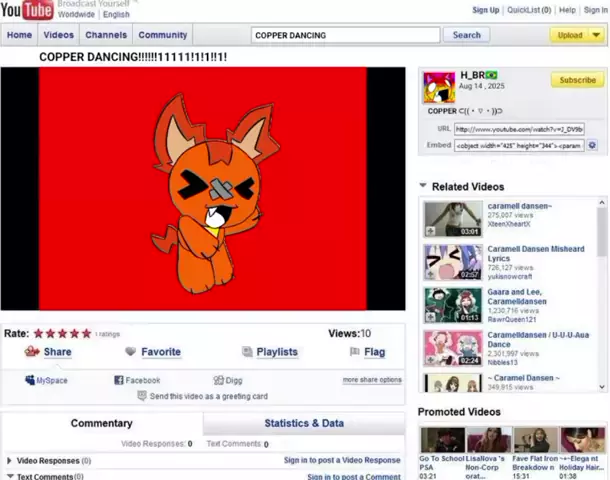Share the video to Digg
This screenshot has width=610, height=480.
219,380
